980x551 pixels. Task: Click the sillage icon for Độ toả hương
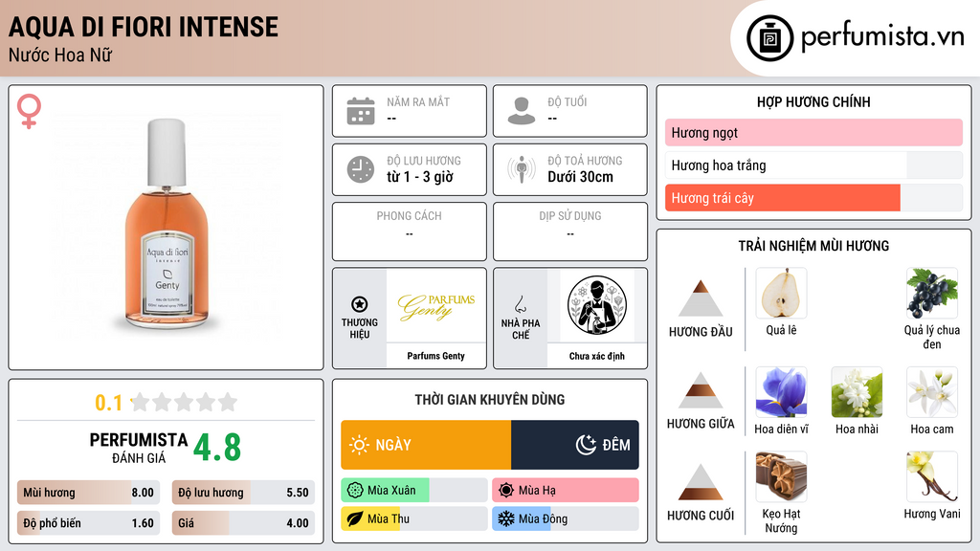point(522,169)
